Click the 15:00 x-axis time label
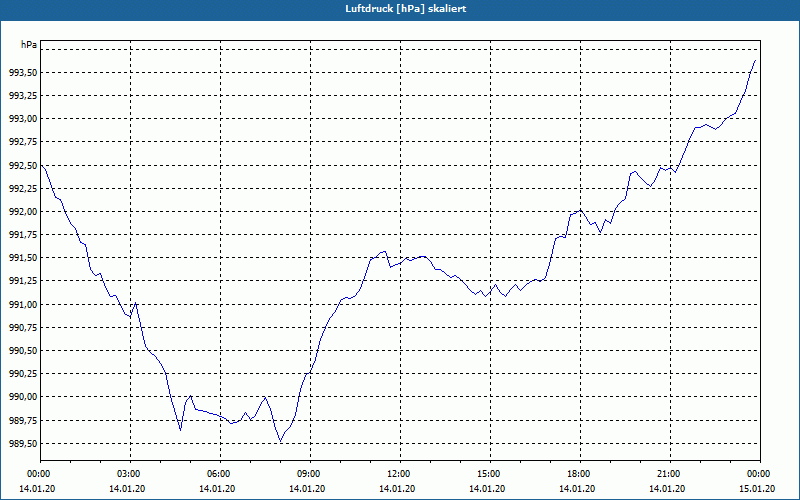 [487, 474]
